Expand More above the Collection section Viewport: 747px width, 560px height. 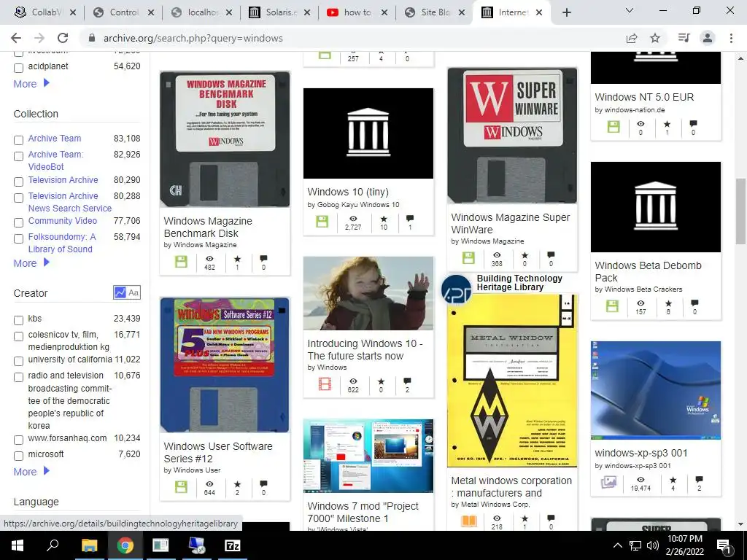pyautogui.click(x=31, y=83)
